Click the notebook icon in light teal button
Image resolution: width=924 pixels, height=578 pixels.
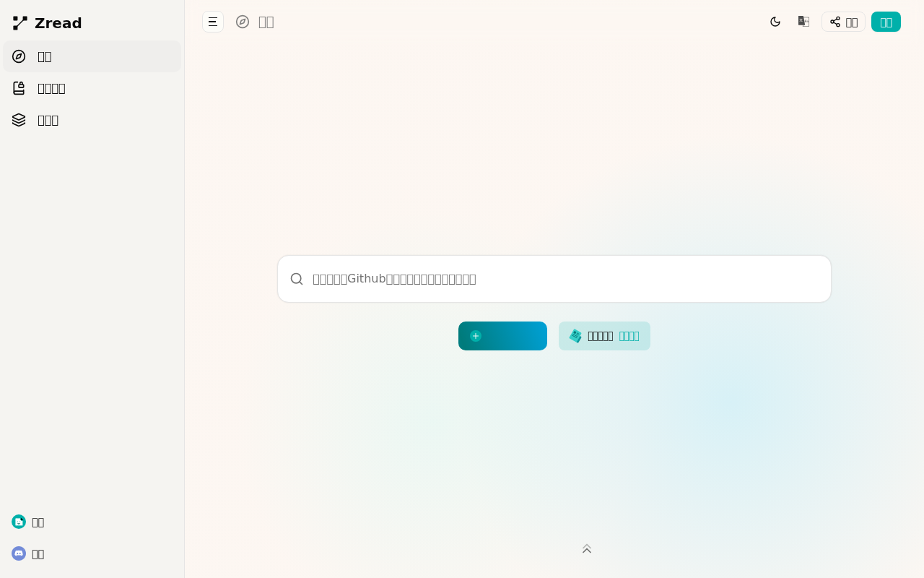click(x=575, y=336)
